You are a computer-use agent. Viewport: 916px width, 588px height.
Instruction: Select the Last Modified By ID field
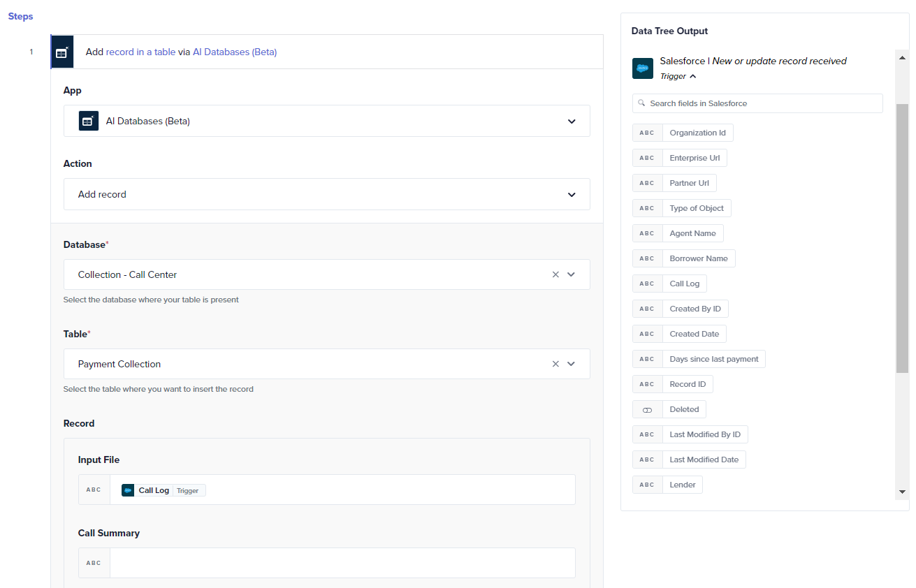(690, 434)
